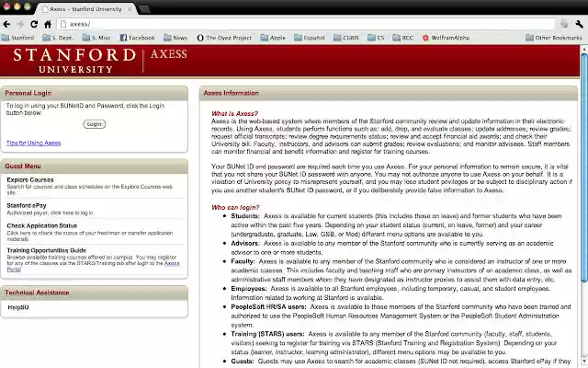The width and height of the screenshot is (588, 368).
Task: Click the address bar showing axess/
Action: pyautogui.click(x=306, y=24)
